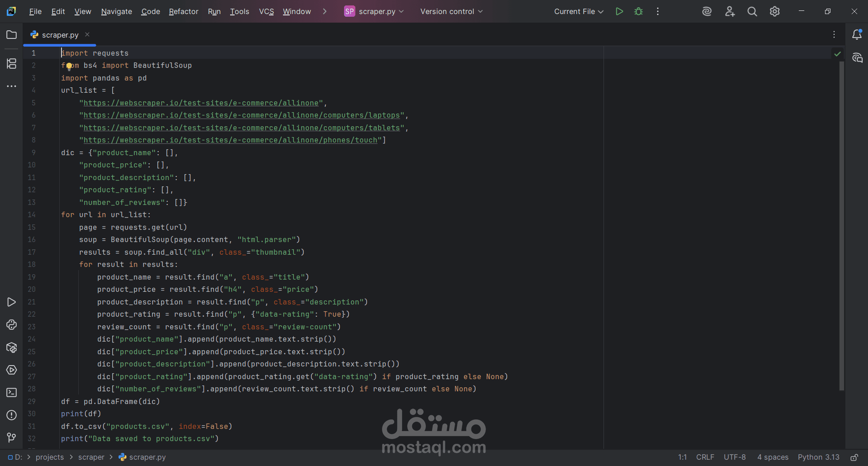Open the Notifications bell

click(x=857, y=35)
